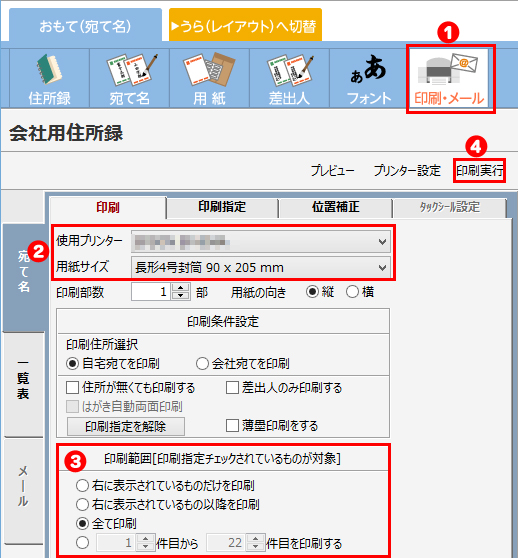Click the range end field showing 22
This screenshot has width=518, height=558.
click(227, 543)
